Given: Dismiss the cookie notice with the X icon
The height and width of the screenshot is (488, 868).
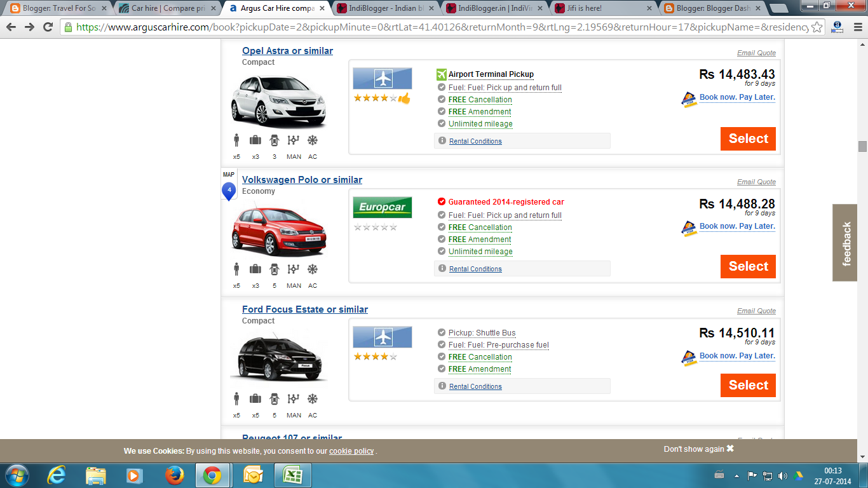Looking at the screenshot, I should 730,449.
